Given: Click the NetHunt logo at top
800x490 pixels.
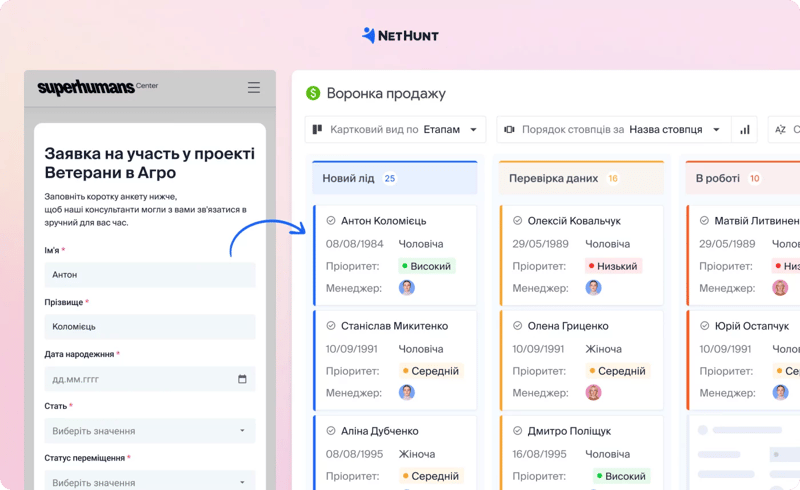Looking at the screenshot, I should coord(400,35).
